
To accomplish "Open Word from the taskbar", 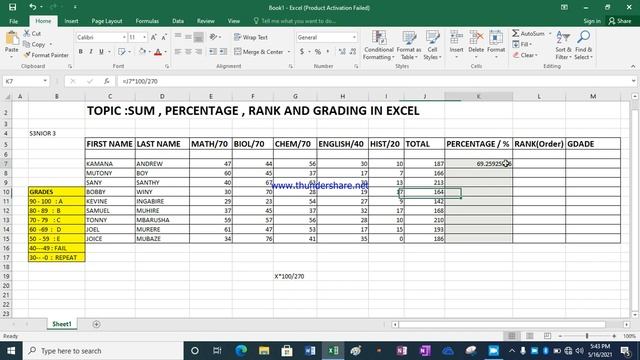I will (310, 351).
